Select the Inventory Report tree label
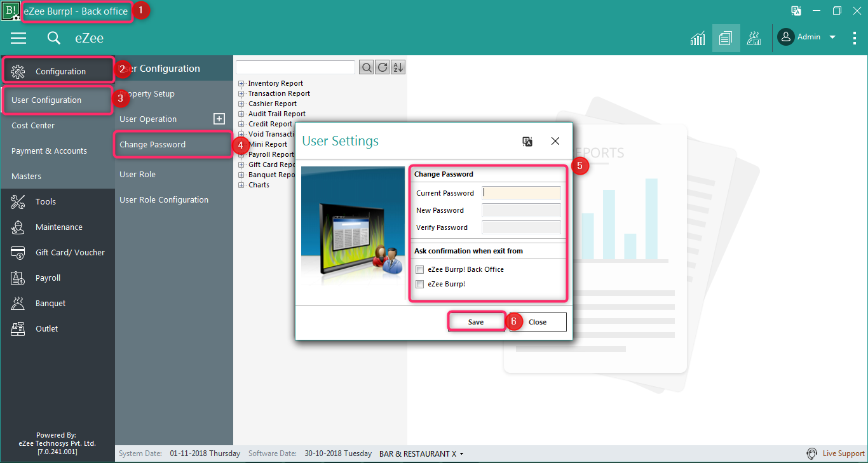 [275, 83]
